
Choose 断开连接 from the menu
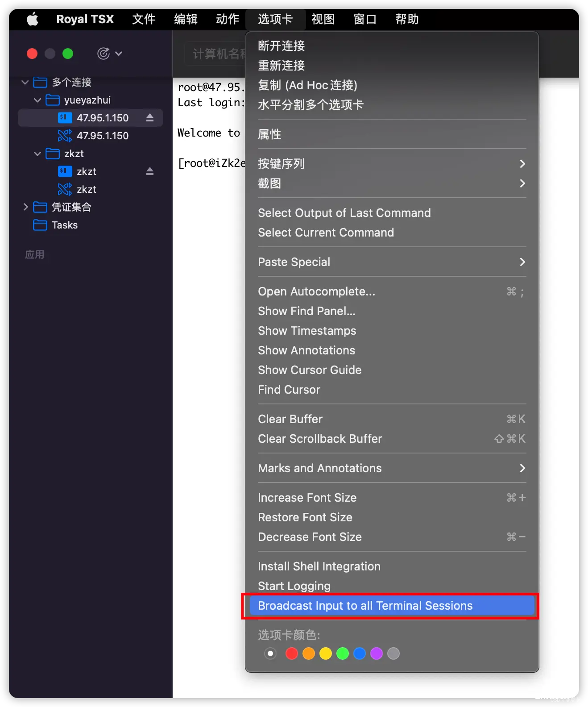pyautogui.click(x=392, y=46)
